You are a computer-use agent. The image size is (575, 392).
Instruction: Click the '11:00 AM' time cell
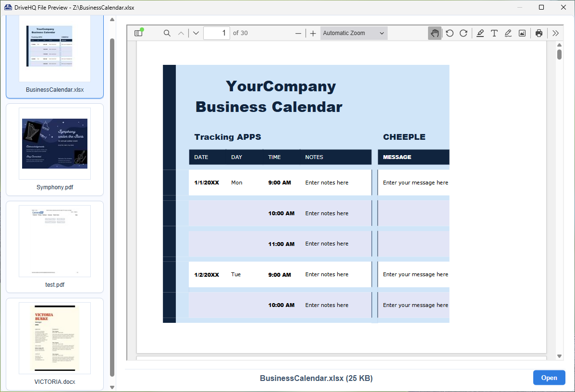tap(281, 244)
